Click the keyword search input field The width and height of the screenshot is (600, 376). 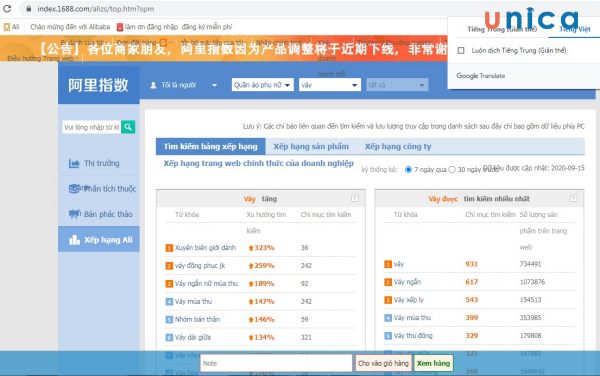92,127
